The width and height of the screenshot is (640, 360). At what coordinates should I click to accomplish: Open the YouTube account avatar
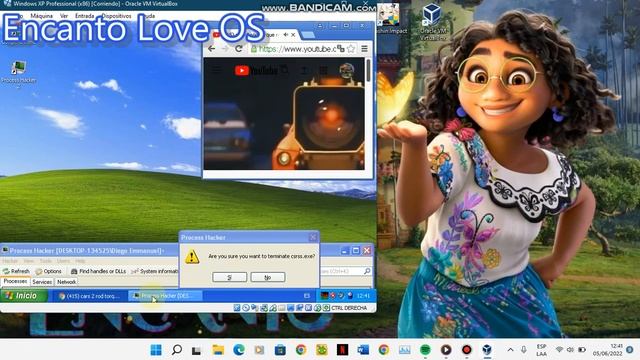pos(347,70)
